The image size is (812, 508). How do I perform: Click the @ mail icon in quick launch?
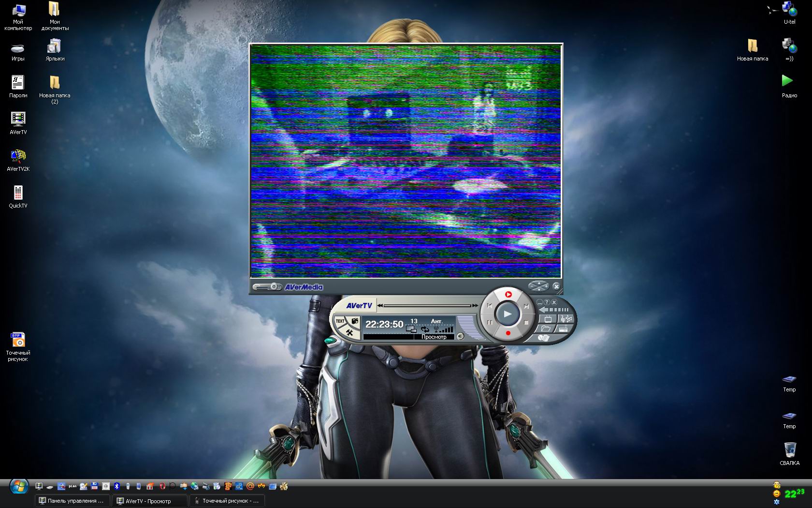pos(250,486)
